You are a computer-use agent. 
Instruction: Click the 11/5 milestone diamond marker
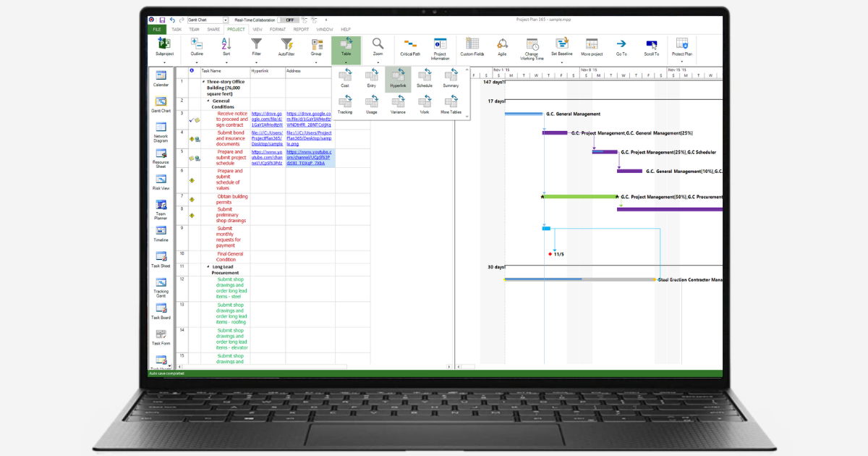pos(550,254)
